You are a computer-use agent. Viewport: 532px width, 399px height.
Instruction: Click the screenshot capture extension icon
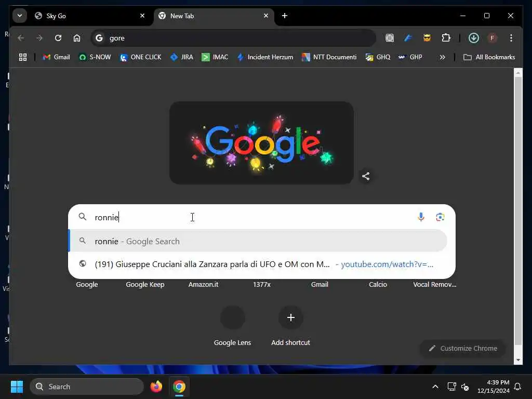[390, 38]
